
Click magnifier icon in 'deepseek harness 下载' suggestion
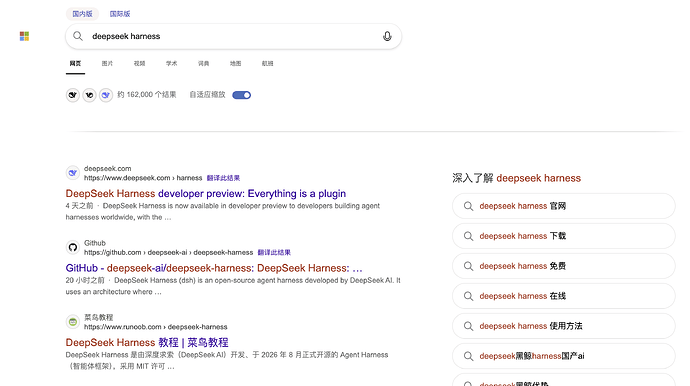[468, 236]
